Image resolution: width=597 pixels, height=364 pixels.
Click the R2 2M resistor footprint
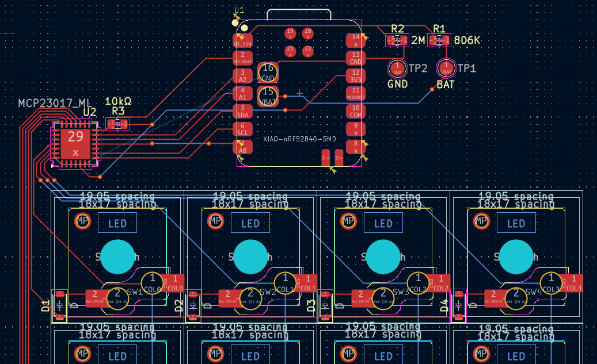(396, 40)
